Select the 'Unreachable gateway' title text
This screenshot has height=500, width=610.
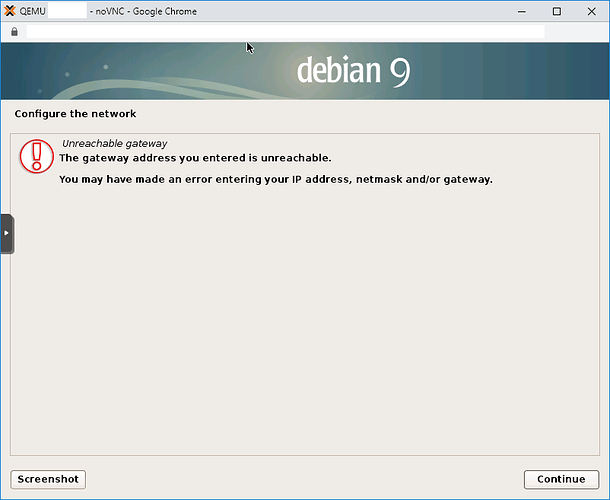tap(114, 143)
